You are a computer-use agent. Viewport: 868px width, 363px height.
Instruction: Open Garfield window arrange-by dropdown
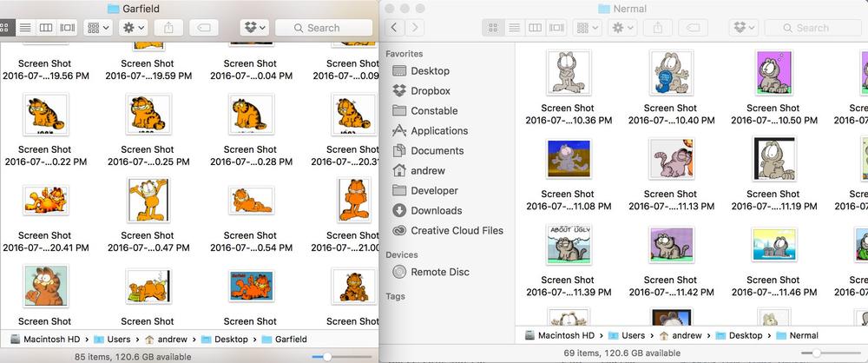(x=99, y=27)
